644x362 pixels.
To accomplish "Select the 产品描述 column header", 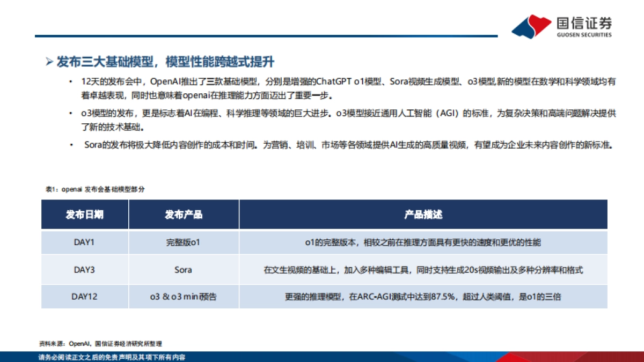I will pyautogui.click(x=423, y=215).
